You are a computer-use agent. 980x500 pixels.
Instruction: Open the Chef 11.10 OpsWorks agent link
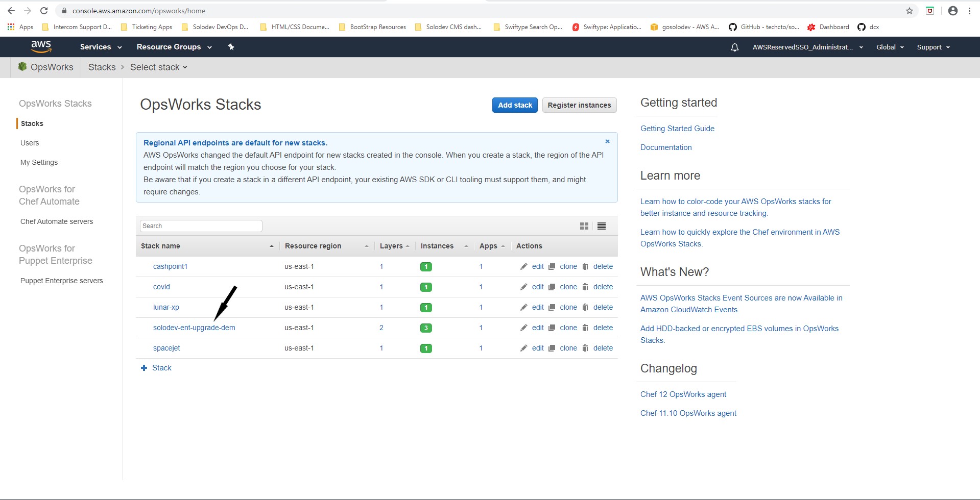click(x=688, y=413)
